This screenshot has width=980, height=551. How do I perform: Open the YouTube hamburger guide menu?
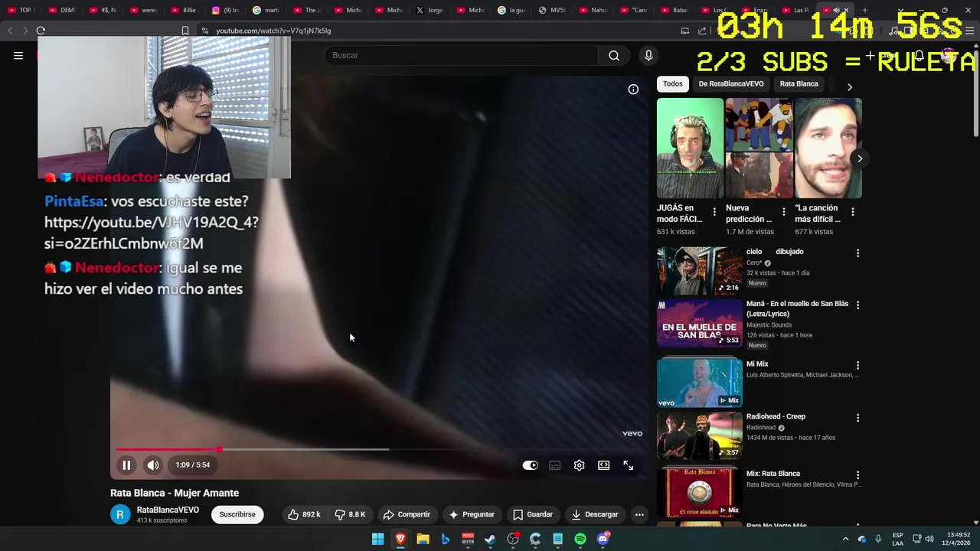click(18, 55)
